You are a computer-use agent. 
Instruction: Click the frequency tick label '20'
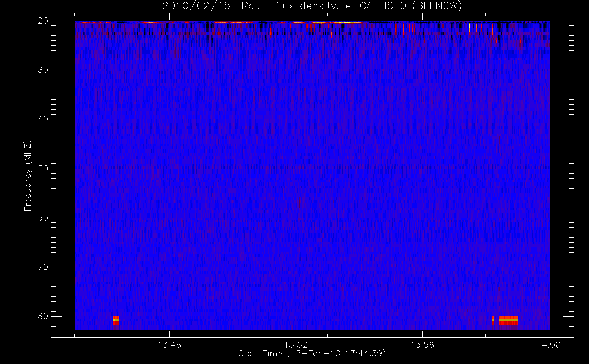click(43, 21)
